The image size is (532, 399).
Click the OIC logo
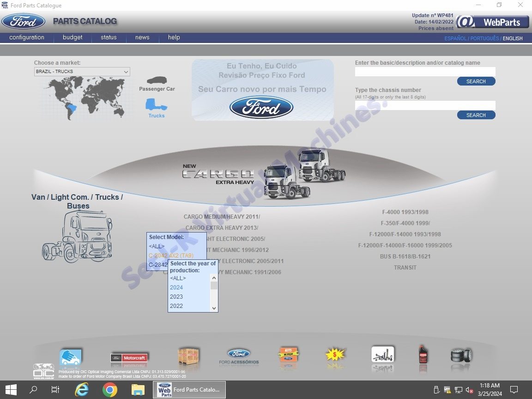[43, 371]
